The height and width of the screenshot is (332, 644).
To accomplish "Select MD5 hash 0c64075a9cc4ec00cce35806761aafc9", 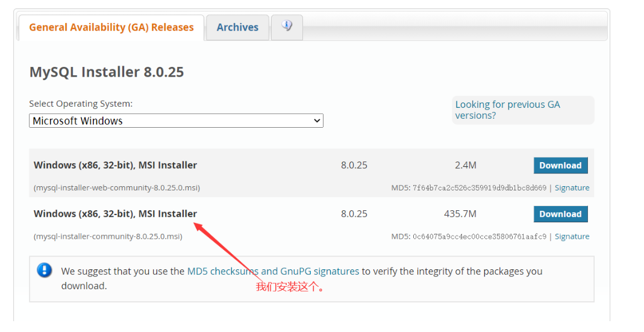I will point(480,237).
